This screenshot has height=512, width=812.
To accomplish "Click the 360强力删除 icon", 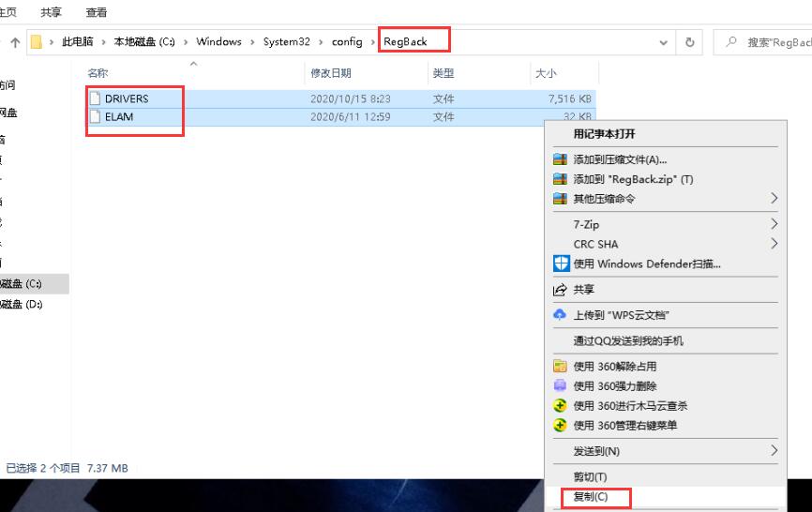I will pyautogui.click(x=560, y=385).
